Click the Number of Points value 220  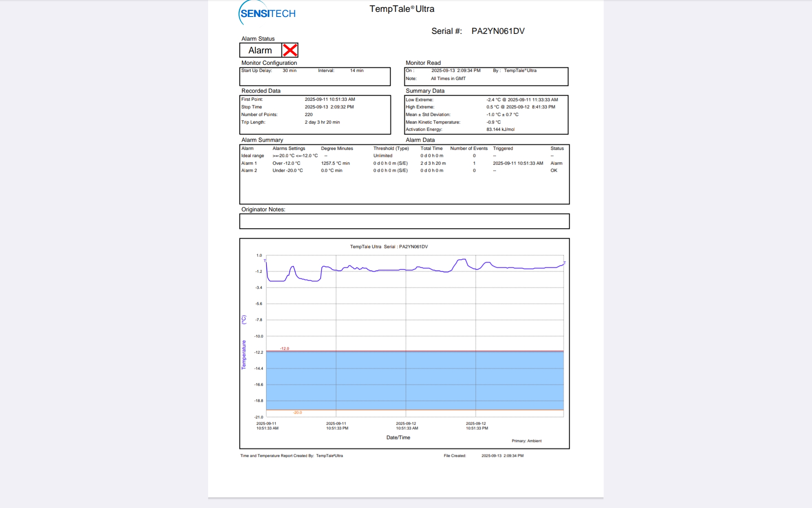point(309,115)
